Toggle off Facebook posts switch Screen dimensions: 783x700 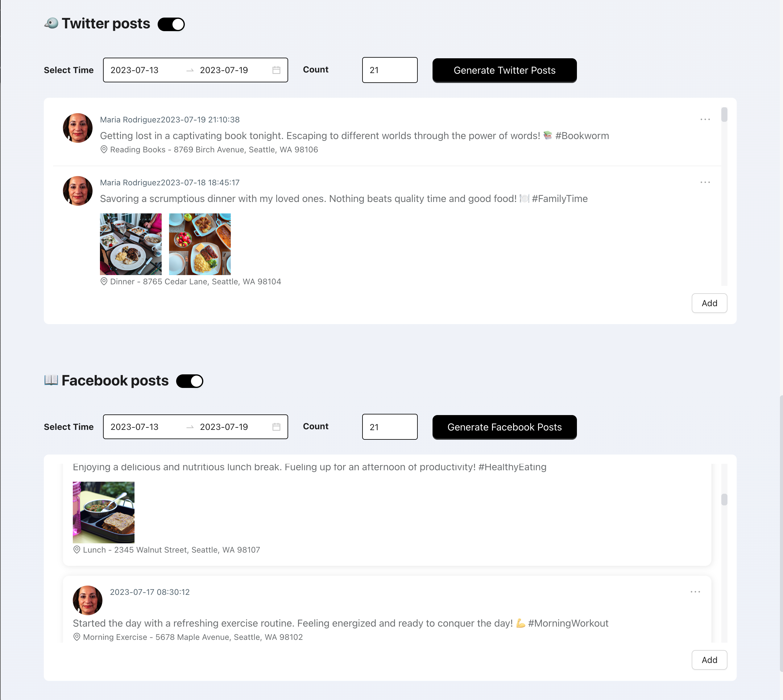(190, 381)
